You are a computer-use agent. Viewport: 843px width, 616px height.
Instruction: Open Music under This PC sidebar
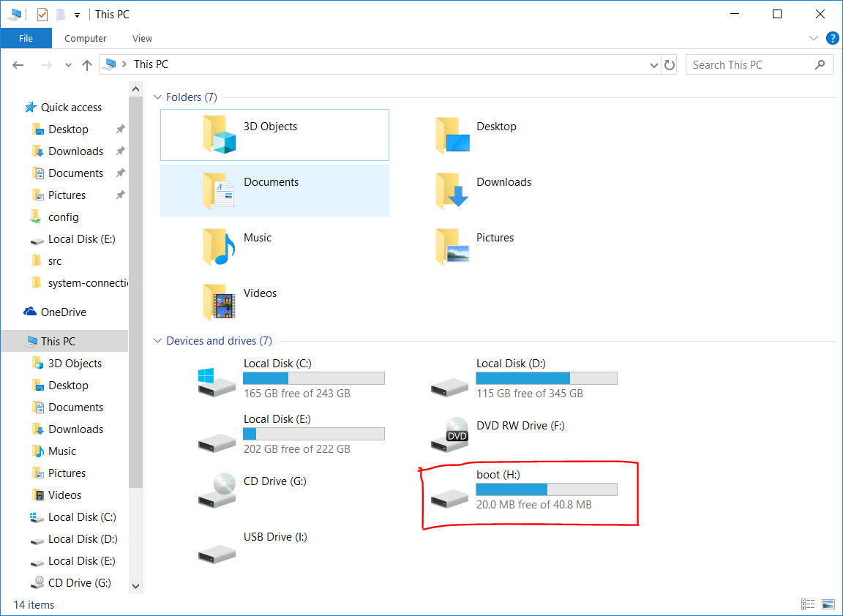62,451
